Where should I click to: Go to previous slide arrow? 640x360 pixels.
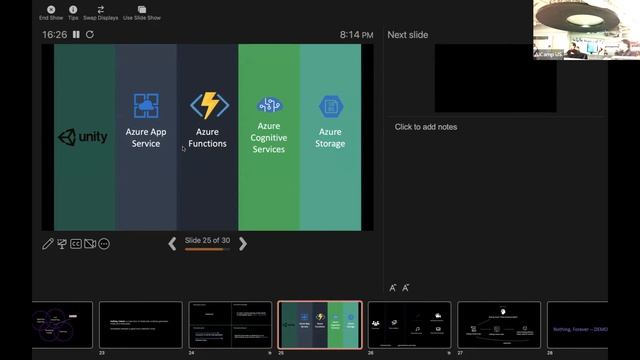click(x=172, y=244)
